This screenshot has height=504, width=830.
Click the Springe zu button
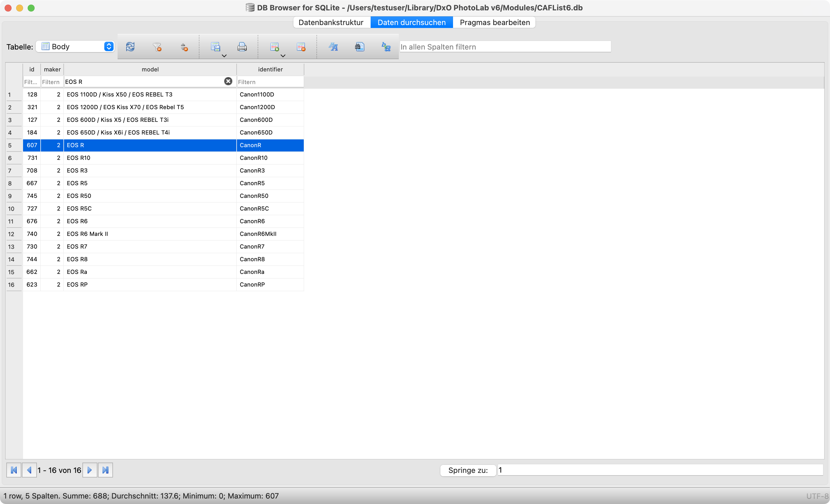(467, 470)
